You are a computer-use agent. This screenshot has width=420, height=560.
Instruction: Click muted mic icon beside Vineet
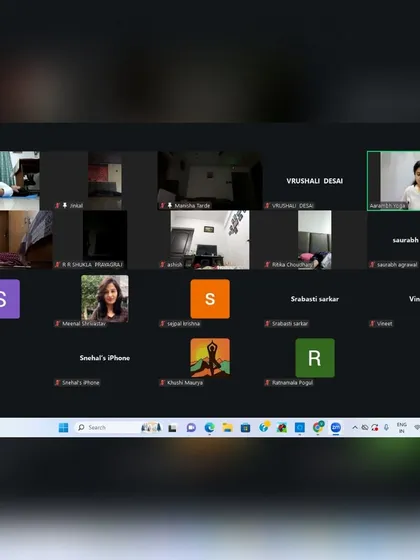[x=372, y=324]
